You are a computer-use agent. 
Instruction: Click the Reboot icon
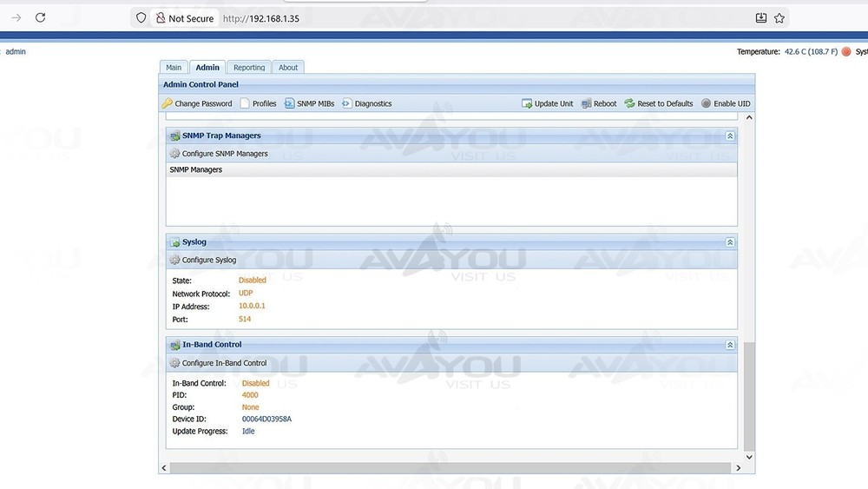pos(587,103)
